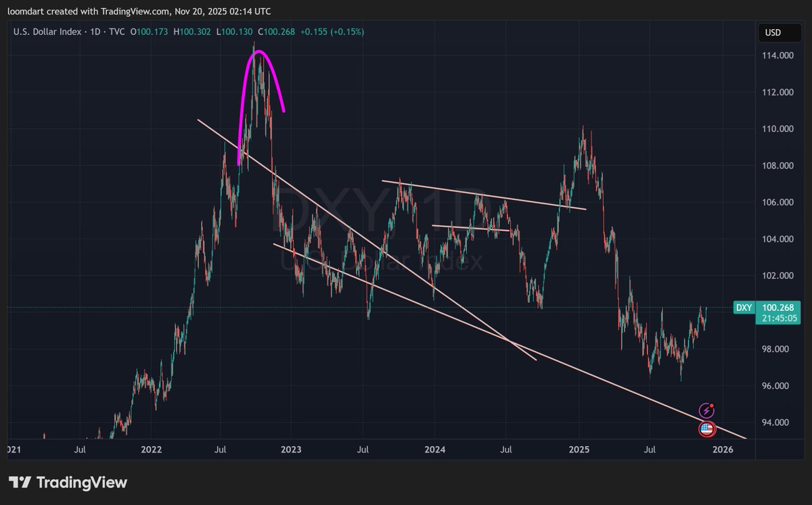The height and width of the screenshot is (505, 812).
Task: Click the 2026 time axis label
Action: click(723, 449)
